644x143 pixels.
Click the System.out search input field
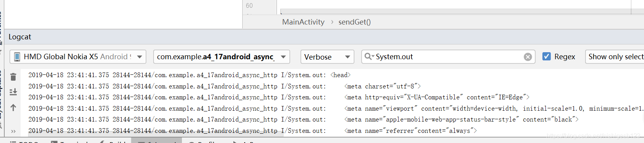448,56
